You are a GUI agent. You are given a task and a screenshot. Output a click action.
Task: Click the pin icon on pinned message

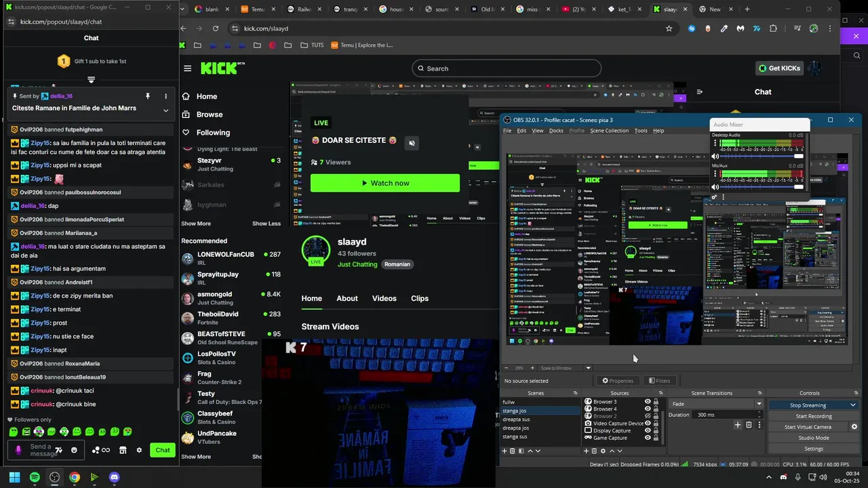click(147, 96)
